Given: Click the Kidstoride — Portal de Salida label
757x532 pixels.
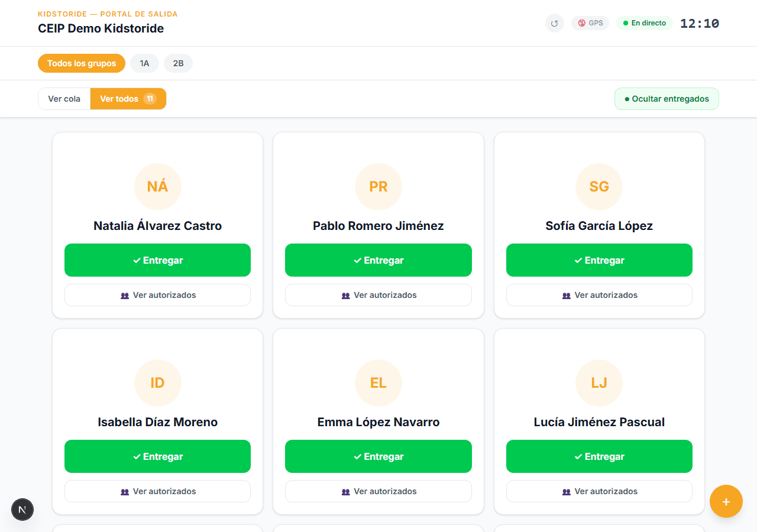Looking at the screenshot, I should click(x=108, y=14).
